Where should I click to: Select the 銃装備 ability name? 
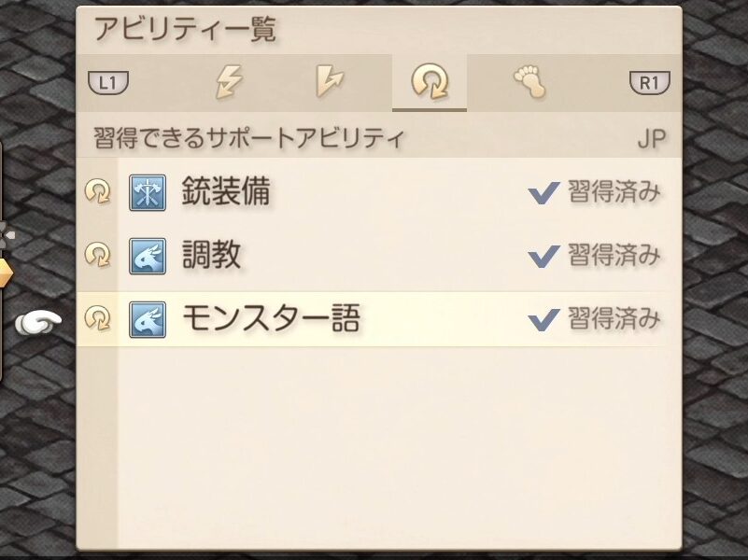(x=225, y=193)
